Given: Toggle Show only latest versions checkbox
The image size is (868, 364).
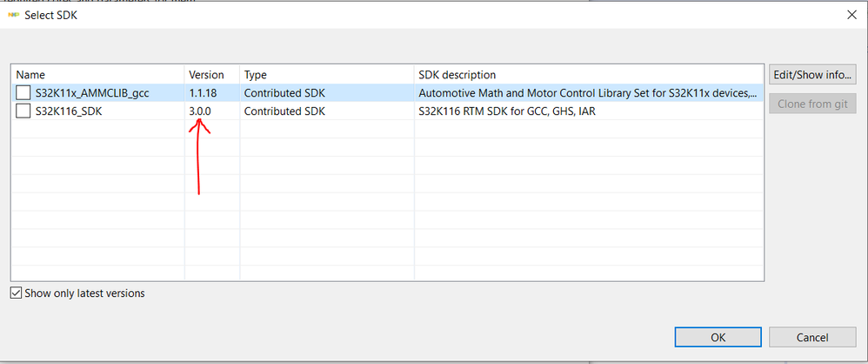Looking at the screenshot, I should pos(16,293).
